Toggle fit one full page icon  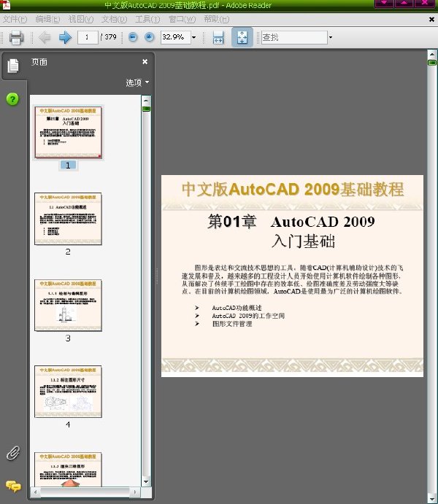[242, 37]
